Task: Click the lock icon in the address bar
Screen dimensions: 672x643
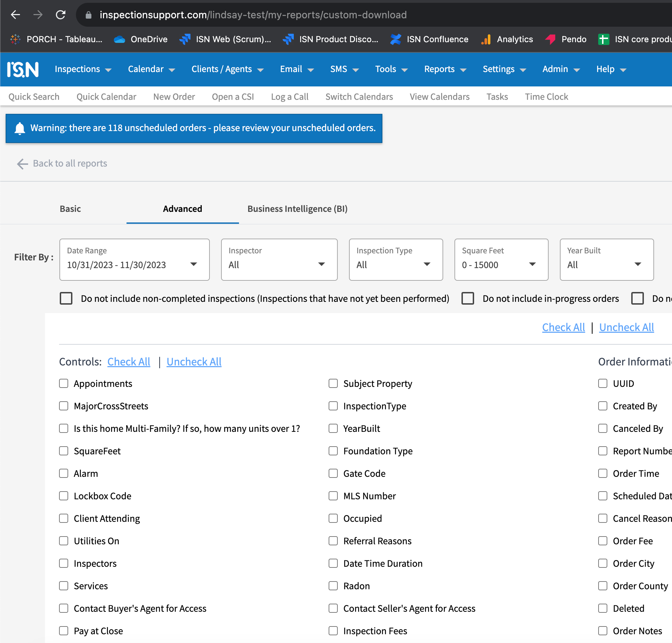Action: [x=89, y=15]
